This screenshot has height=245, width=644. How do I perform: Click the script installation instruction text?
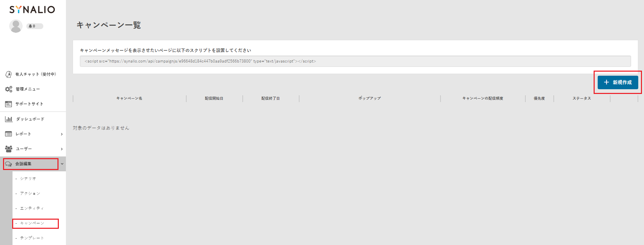pos(166,50)
